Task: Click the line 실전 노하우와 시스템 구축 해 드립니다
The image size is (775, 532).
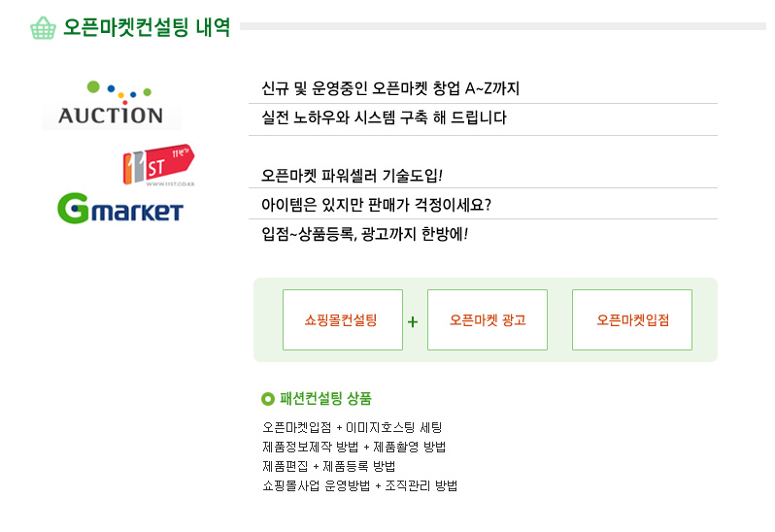Action: 384,117
